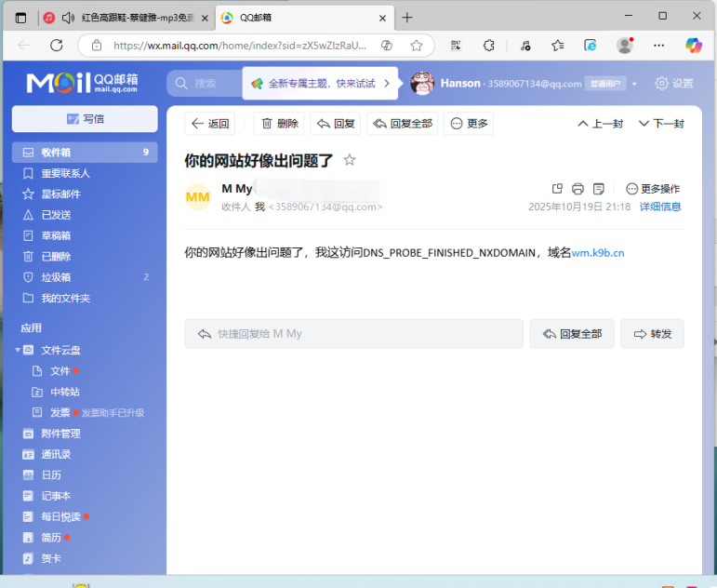Open 已删除 deleted folder
Screen dimensions: 717x588
[x=56, y=256]
